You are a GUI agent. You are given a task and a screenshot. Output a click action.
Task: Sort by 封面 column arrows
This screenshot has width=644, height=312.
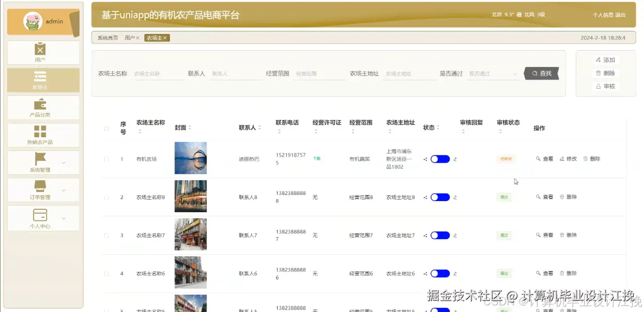190,128
